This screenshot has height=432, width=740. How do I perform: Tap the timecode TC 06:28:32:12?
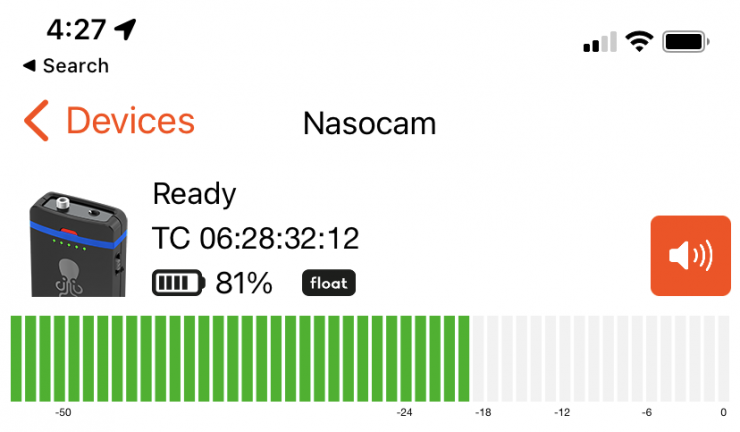click(x=255, y=239)
